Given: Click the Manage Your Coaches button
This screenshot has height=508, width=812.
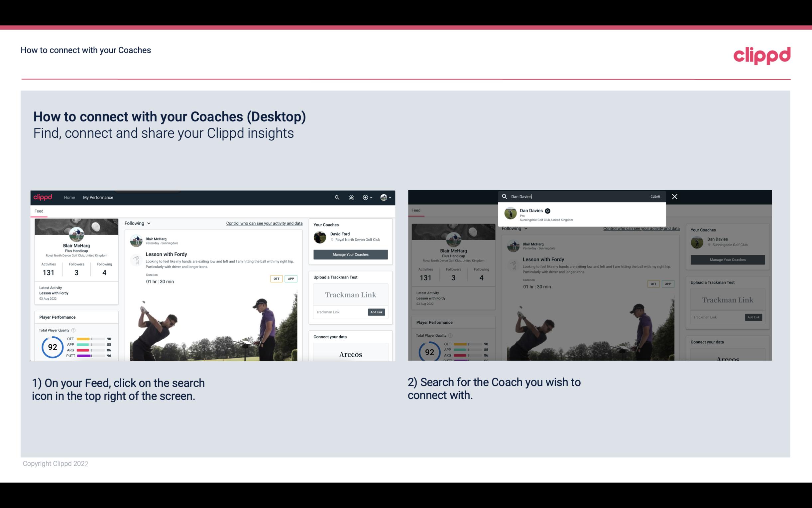Looking at the screenshot, I should [350, 254].
